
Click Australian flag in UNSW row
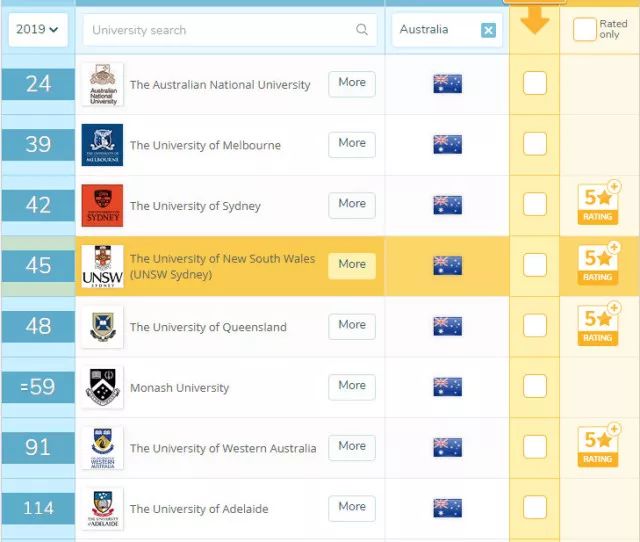click(x=448, y=266)
